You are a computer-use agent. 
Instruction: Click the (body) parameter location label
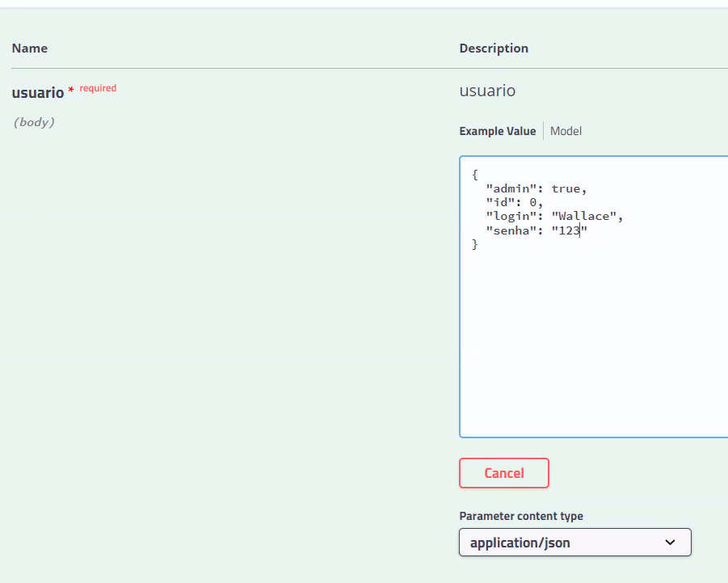pos(34,122)
